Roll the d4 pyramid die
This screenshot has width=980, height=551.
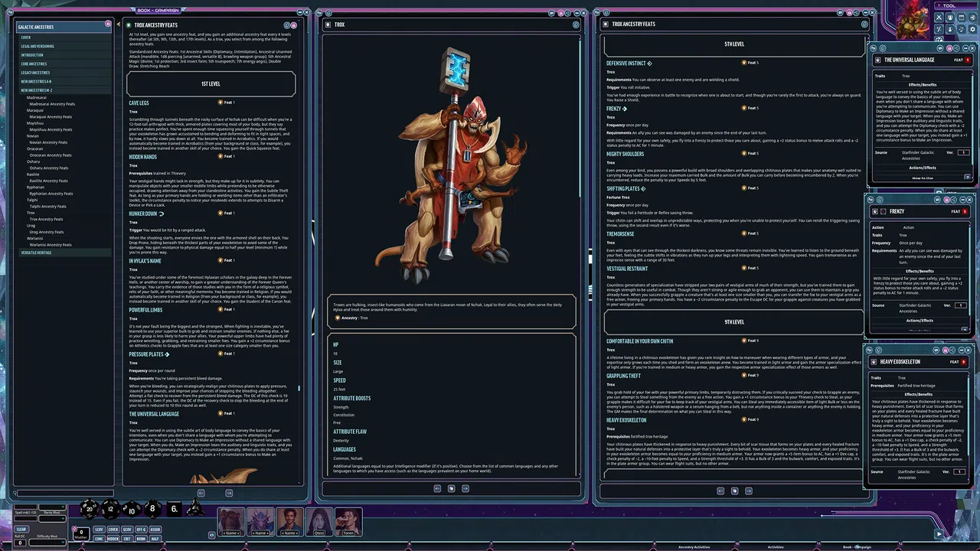click(x=195, y=508)
